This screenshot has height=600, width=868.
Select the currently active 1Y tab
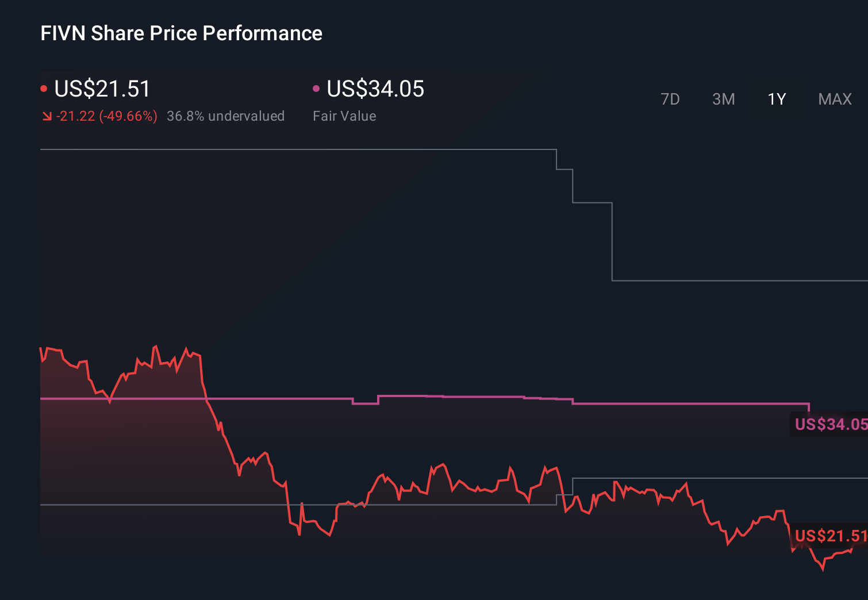776,99
